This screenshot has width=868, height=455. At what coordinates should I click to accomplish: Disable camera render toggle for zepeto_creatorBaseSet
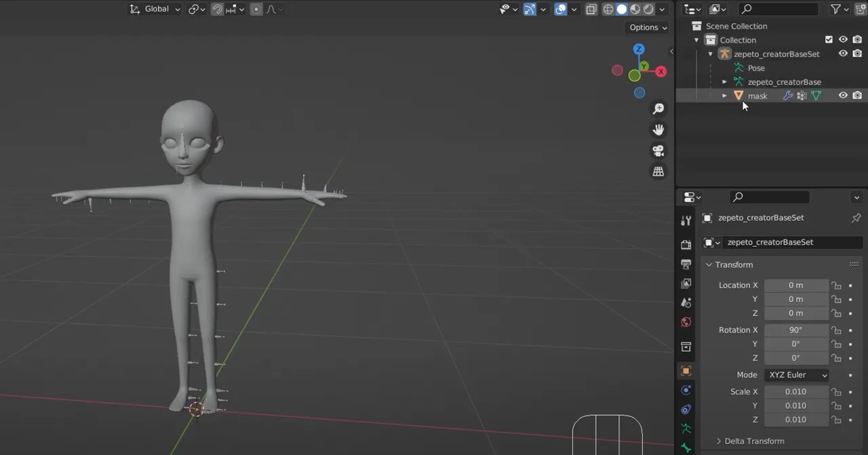856,54
